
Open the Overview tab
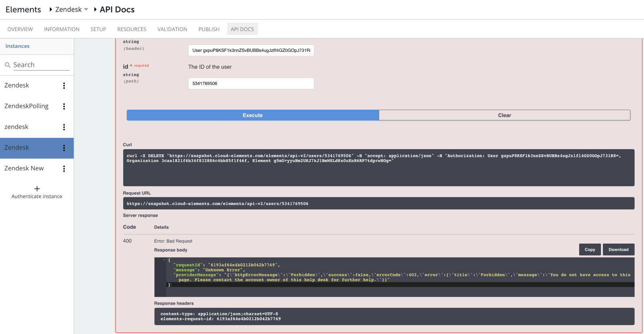click(x=20, y=29)
